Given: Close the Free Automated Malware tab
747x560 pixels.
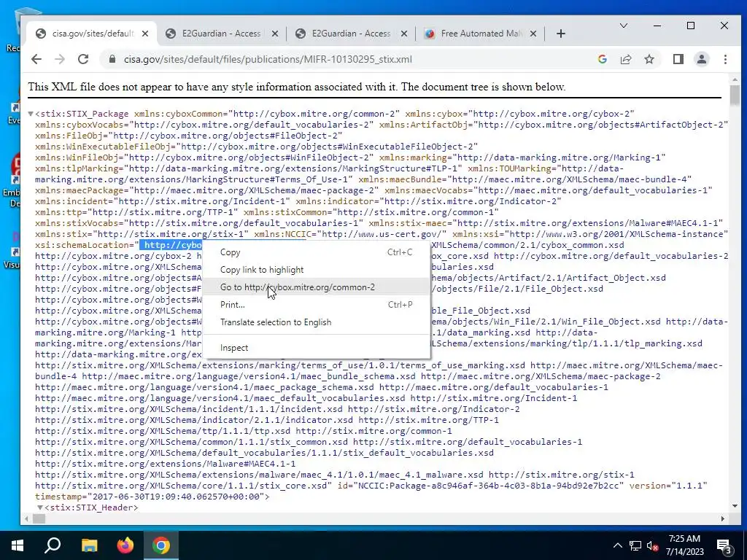Looking at the screenshot, I should click(533, 34).
